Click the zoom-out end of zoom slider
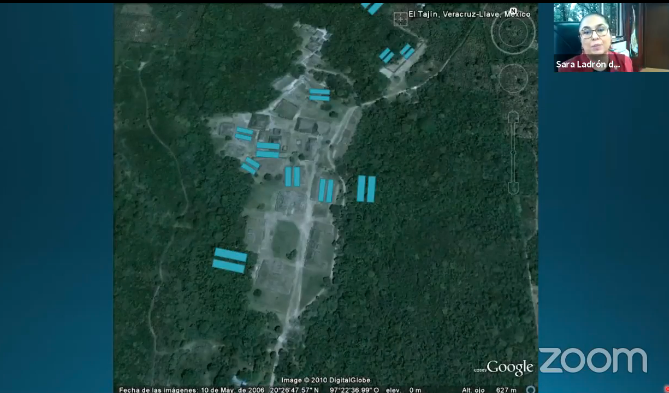 (x=513, y=189)
